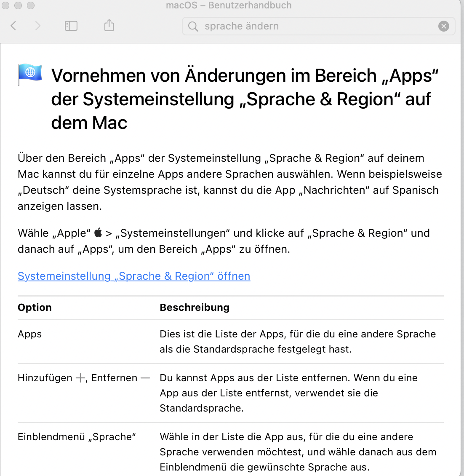This screenshot has height=476, width=464.
Task: Select the Einblendmenü „Sprache“ row label
Action: tap(77, 437)
